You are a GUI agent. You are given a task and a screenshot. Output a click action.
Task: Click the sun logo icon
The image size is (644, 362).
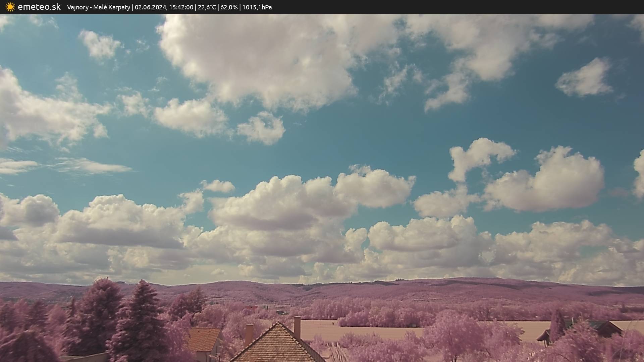tap(10, 7)
